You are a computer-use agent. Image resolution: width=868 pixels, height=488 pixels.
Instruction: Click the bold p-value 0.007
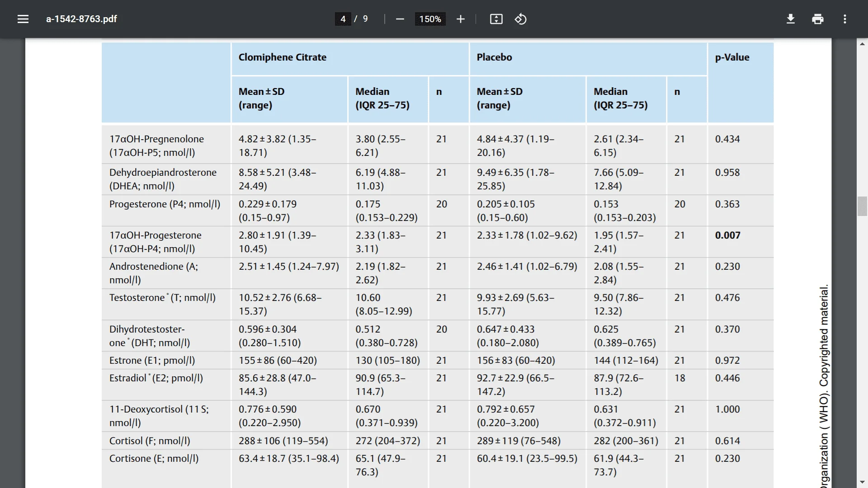(727, 235)
